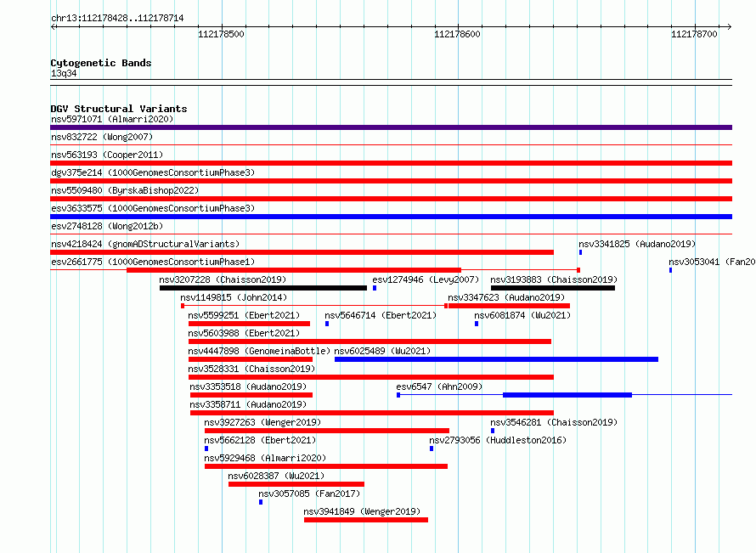Viewport: 756px width, 553px height.
Task: Click the 112178500 ruler position label
Action: (222, 34)
